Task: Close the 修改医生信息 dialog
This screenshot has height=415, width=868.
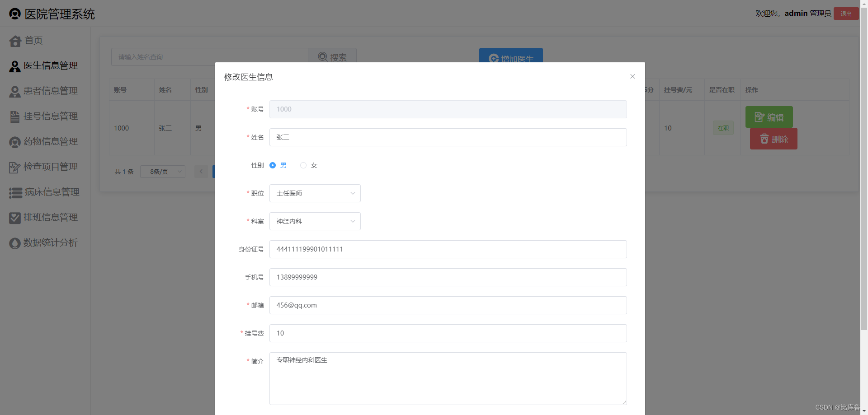Action: (x=632, y=76)
